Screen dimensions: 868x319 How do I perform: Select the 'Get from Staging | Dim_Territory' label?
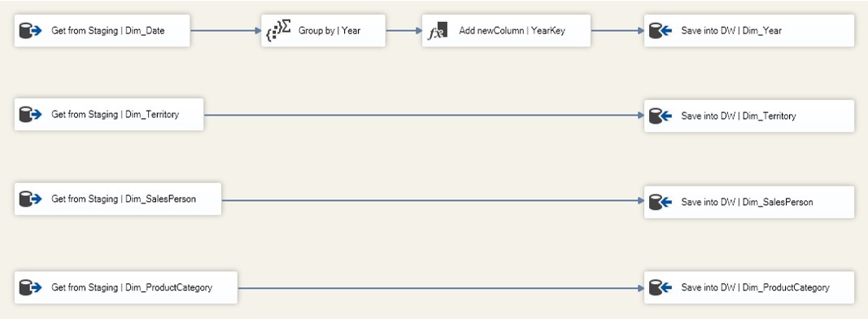point(116,115)
